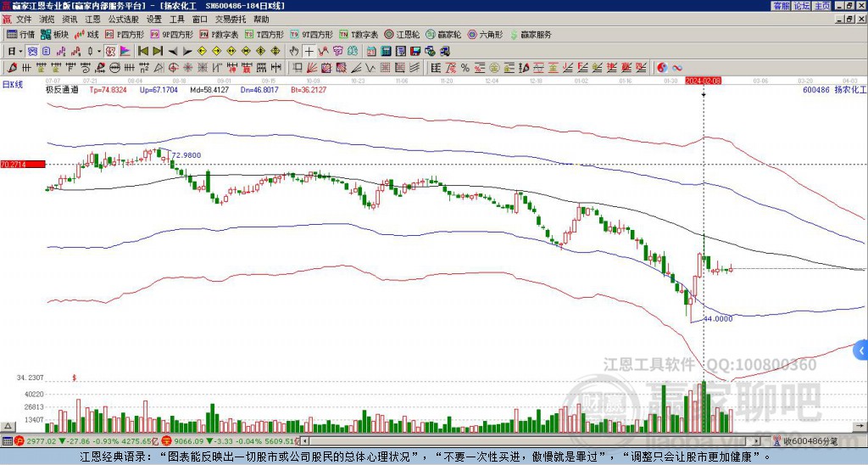The height and width of the screenshot is (465, 868).
Task: Click the 600486 扬农化工 stock label
Action: (x=834, y=89)
